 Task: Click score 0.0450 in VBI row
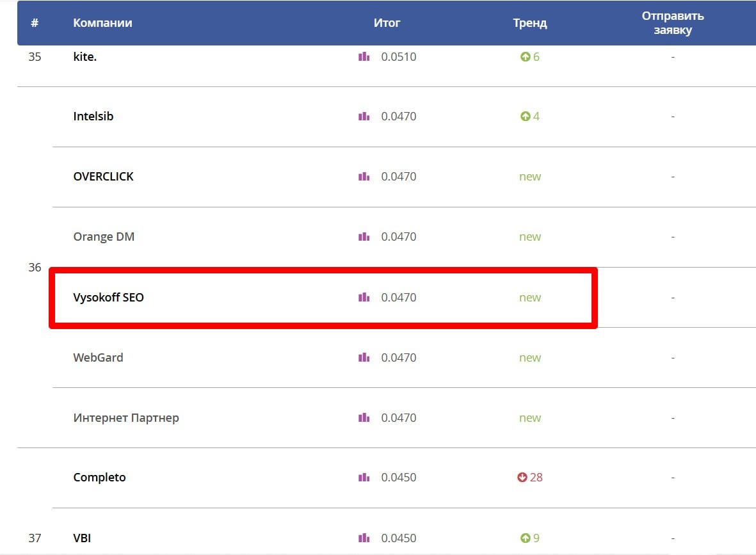(399, 538)
